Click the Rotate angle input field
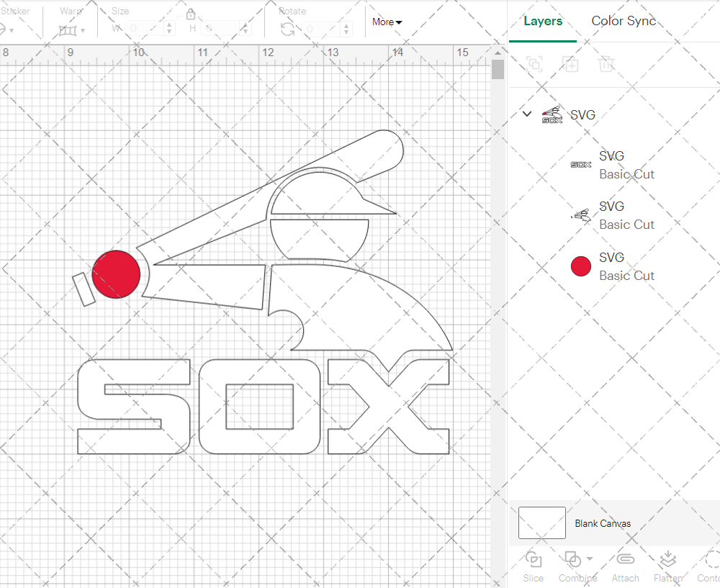Screen dimensions: 720x588 pyautogui.click(x=322, y=29)
